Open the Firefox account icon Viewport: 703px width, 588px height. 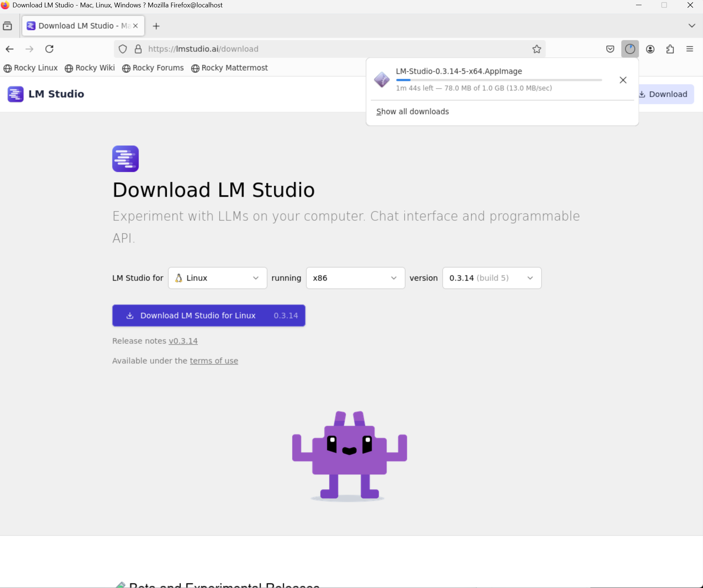[650, 49]
